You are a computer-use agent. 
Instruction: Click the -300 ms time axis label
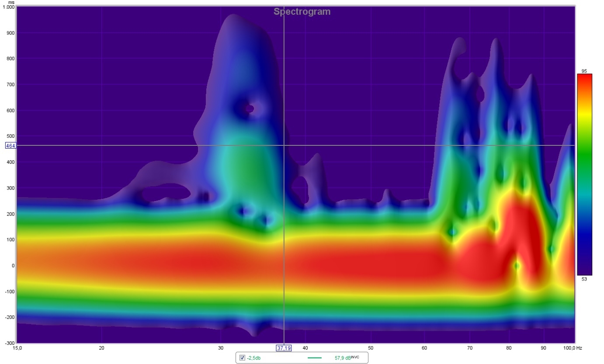(x=9, y=343)
